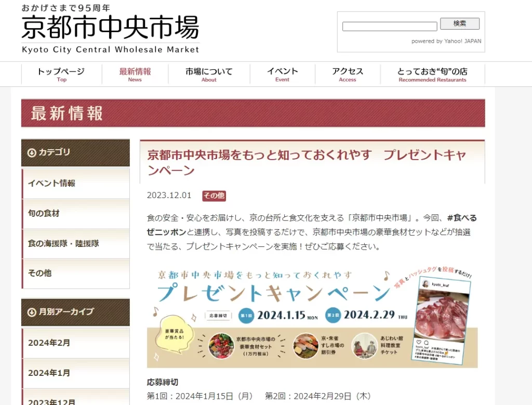Open the 2024年1月 monthly archive
532x405 pixels.
(x=76, y=373)
